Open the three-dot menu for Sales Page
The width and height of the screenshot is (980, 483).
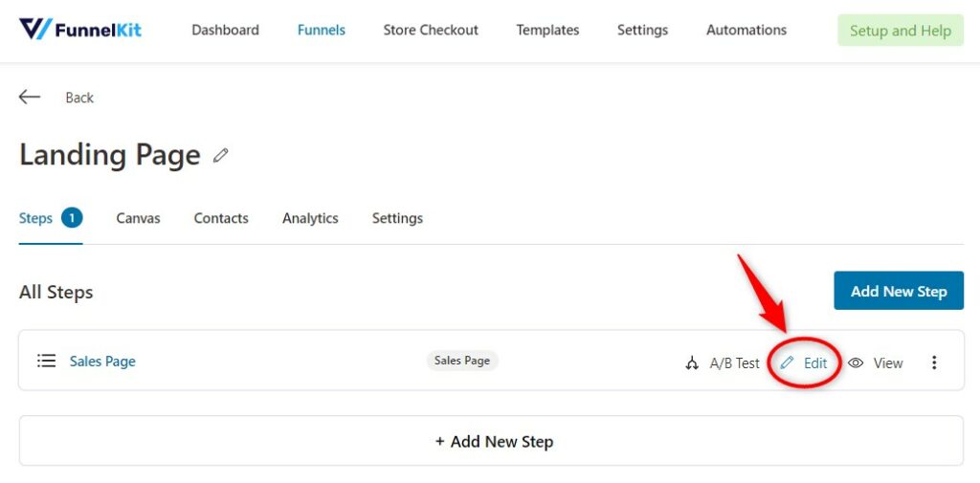[x=934, y=362]
